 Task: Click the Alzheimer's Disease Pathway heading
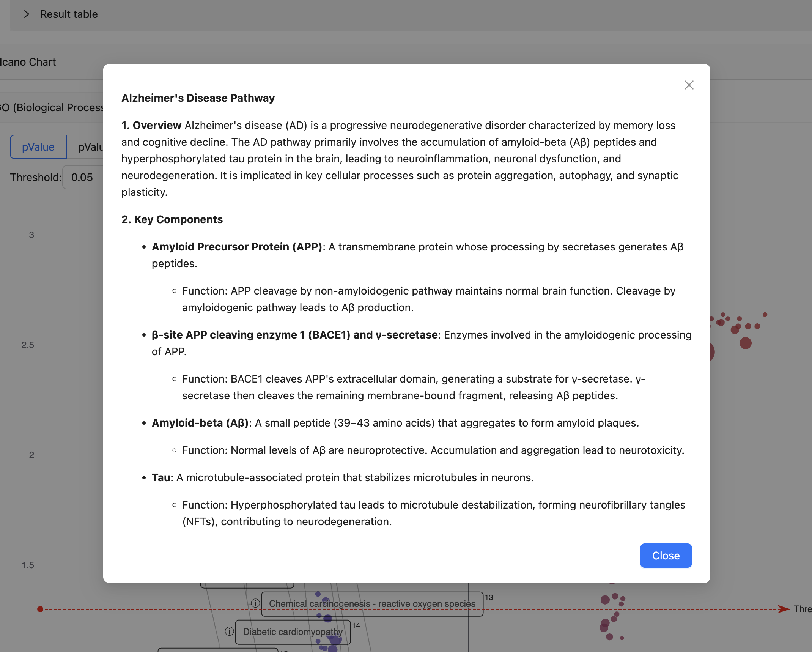(198, 98)
